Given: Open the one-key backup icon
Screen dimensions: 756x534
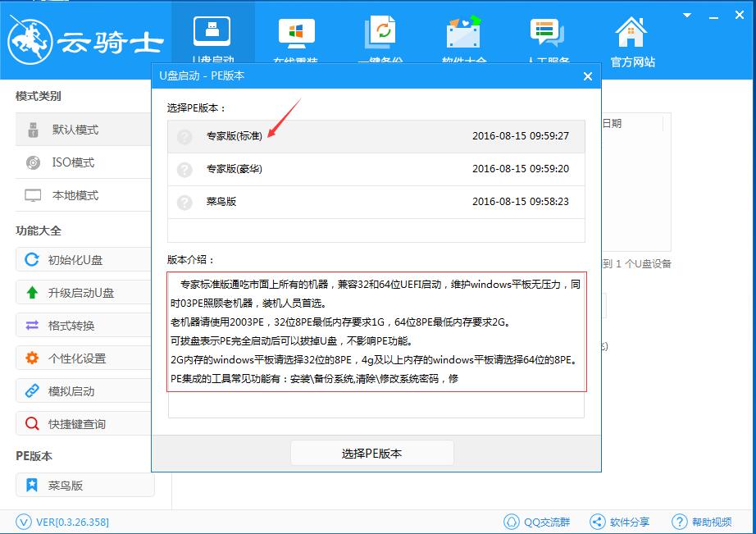Looking at the screenshot, I should [x=380, y=32].
